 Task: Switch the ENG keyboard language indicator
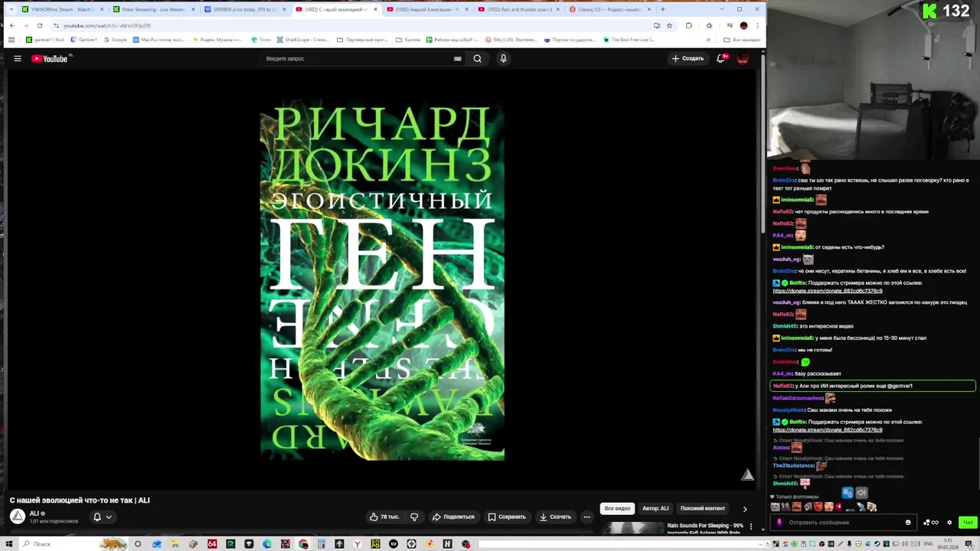tap(928, 544)
